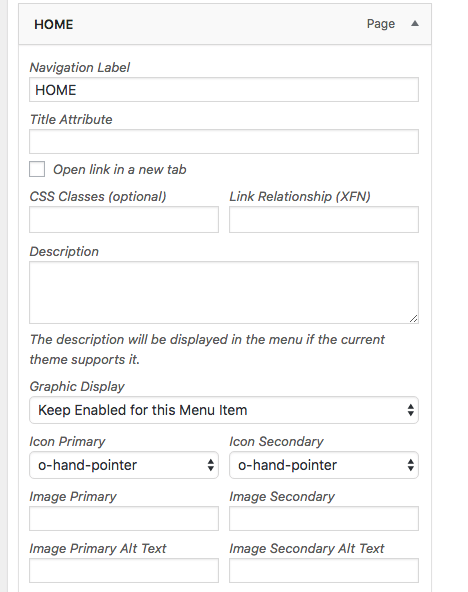468x592 pixels.
Task: Focus the Image Primary Alt Text field
Action: pyautogui.click(x=124, y=570)
